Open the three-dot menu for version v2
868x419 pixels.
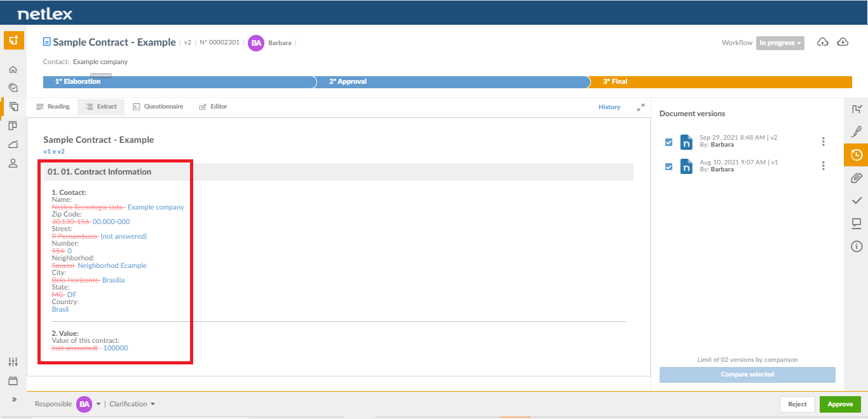click(x=824, y=142)
